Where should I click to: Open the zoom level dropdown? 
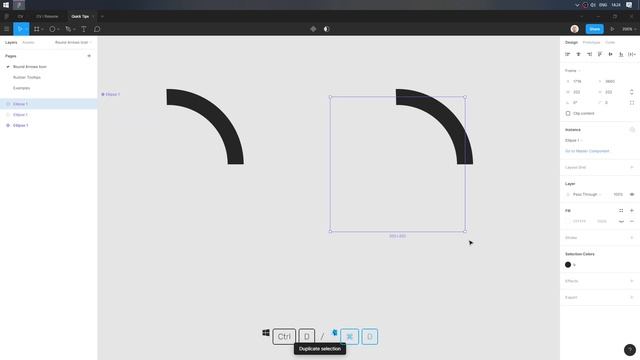629,29
